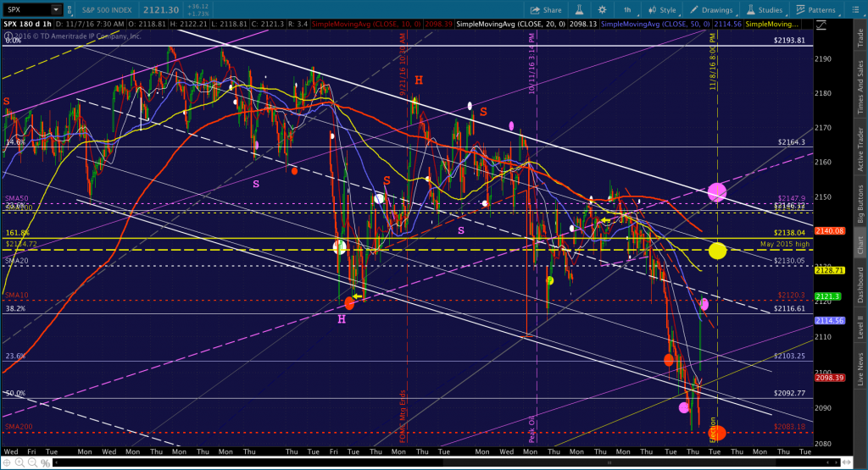Click the May 2015 high label
868x470 pixels.
784,244
